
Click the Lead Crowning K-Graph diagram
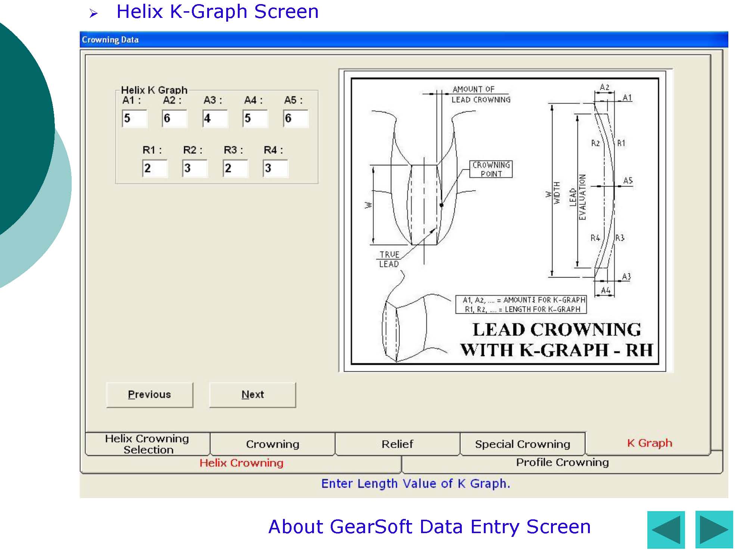click(505, 221)
